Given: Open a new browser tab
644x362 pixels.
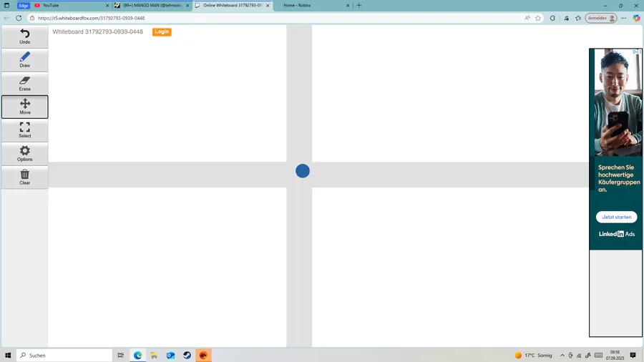Looking at the screenshot, I should pyautogui.click(x=359, y=5).
